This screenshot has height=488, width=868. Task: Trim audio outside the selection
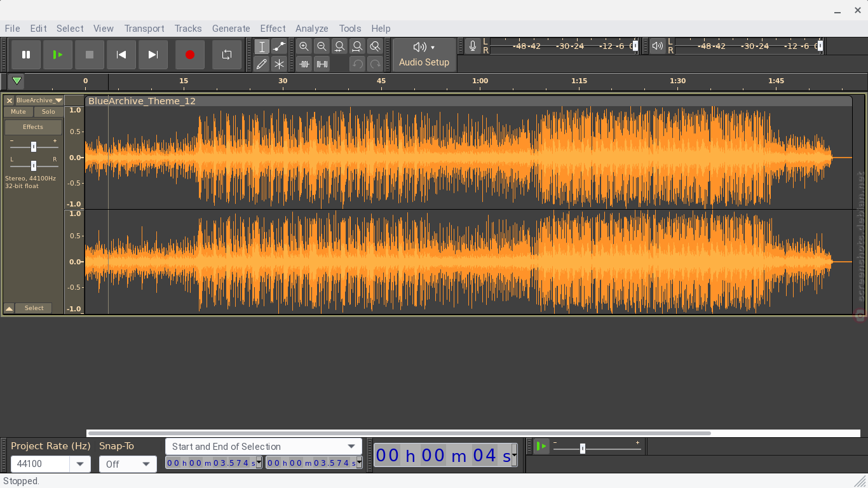tap(304, 64)
